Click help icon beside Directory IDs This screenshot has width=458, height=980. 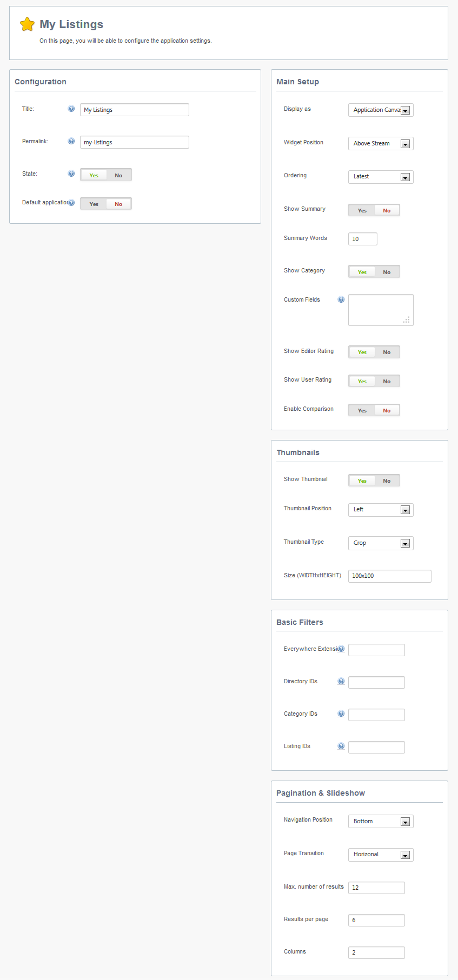click(x=341, y=681)
